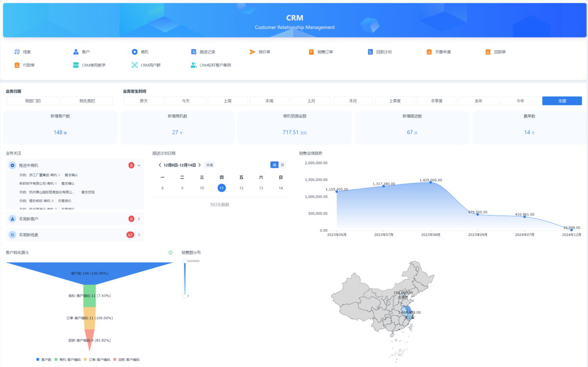Click the funnel chart green info icon
588x367 pixels.
point(171,253)
